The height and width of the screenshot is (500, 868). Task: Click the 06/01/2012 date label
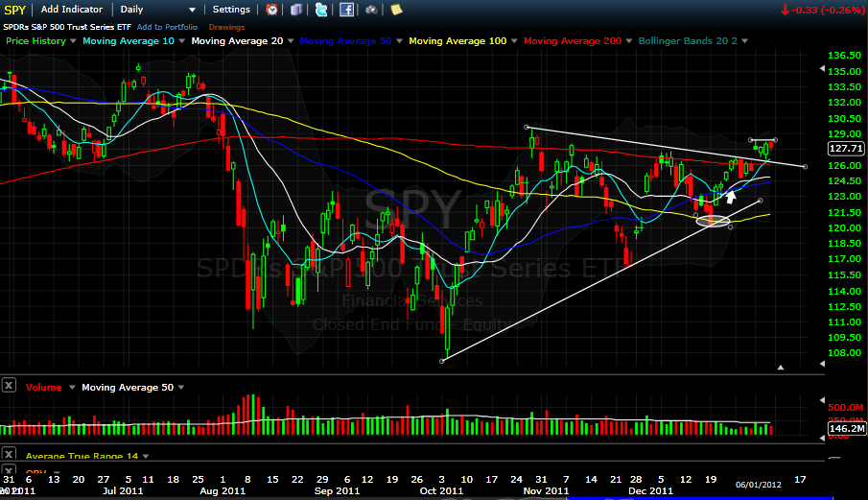point(759,485)
